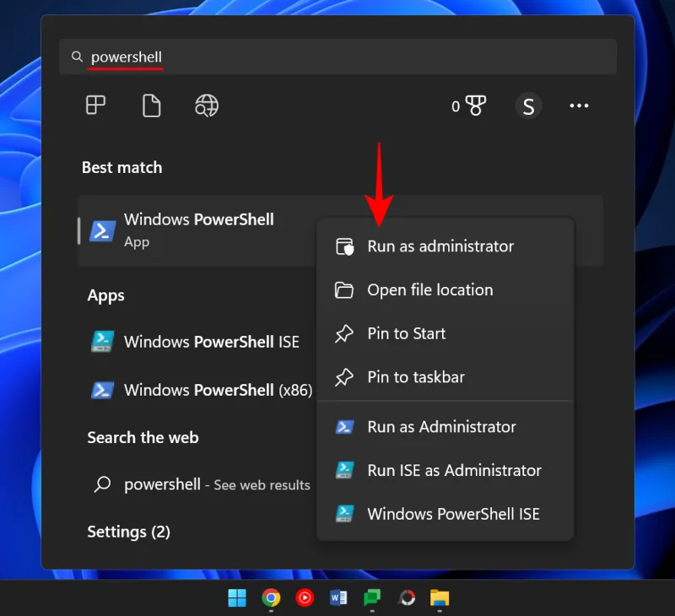Click PowerShell icon beside Run as Administrator
The height and width of the screenshot is (616, 675).
345,427
